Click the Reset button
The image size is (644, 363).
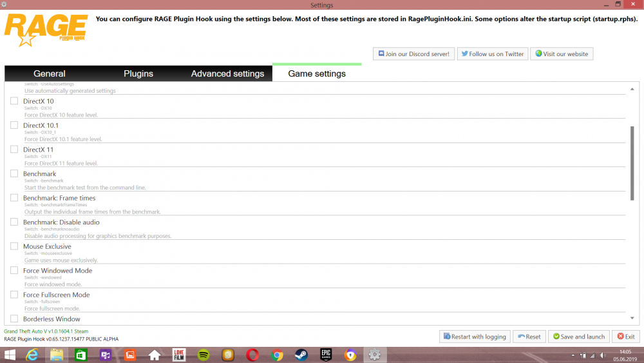(x=529, y=337)
